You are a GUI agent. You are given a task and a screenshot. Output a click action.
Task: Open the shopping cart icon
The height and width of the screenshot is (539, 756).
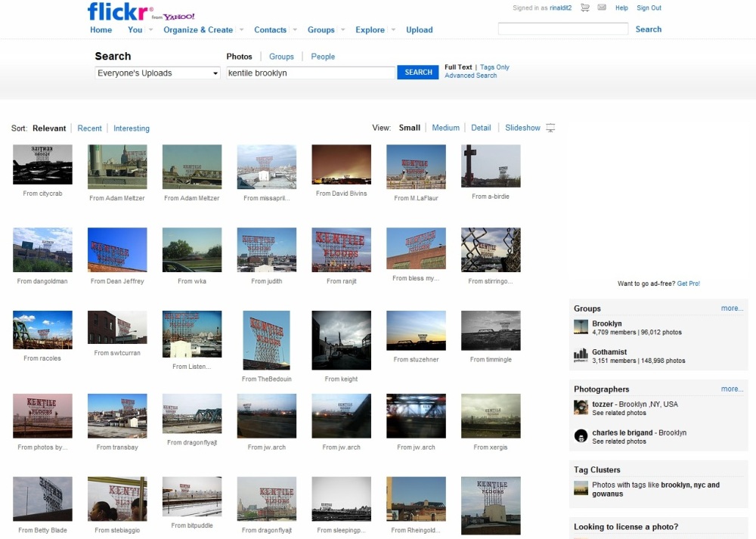(585, 8)
